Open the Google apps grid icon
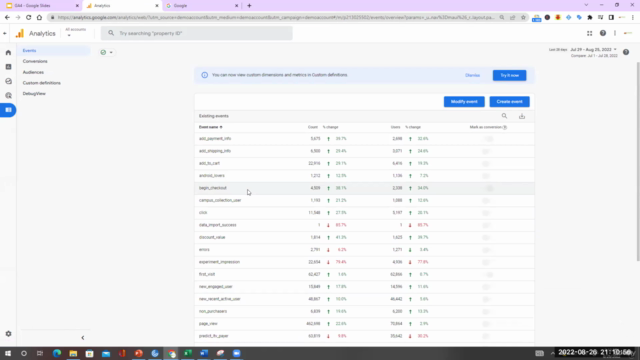The image size is (640, 360). point(589,33)
